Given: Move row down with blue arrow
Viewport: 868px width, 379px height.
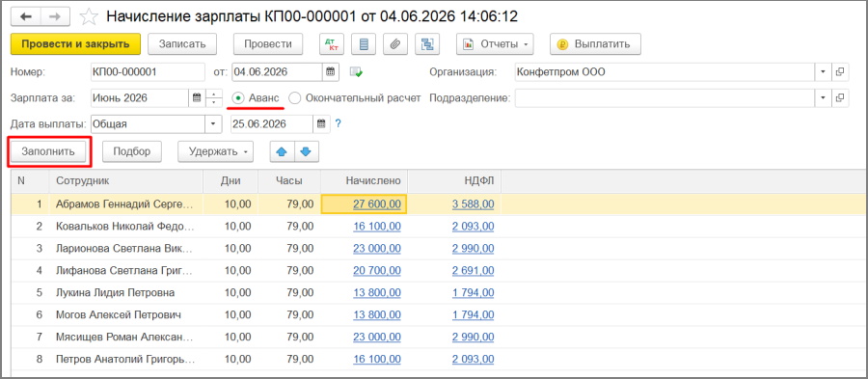Looking at the screenshot, I should (307, 151).
